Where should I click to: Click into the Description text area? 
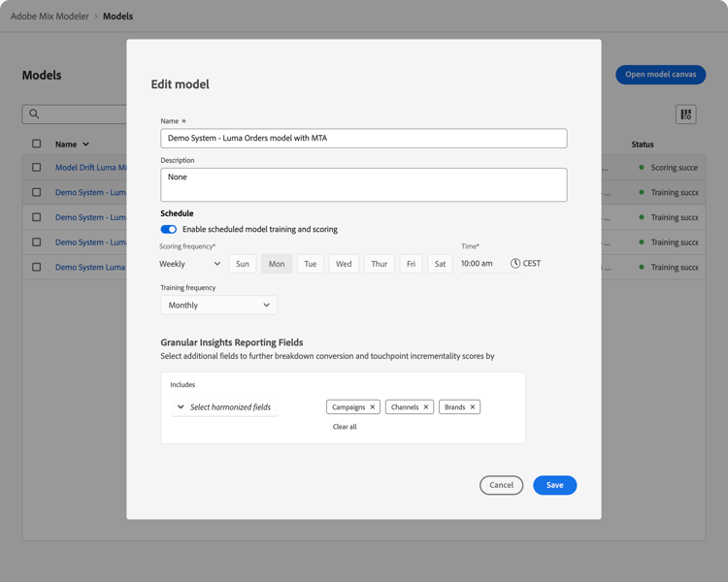[364, 184]
